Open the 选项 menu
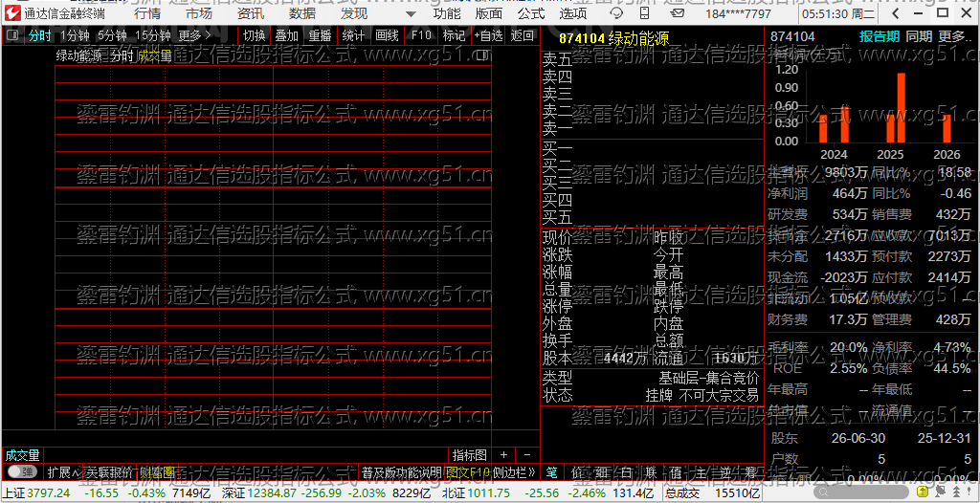This screenshot has height=503, width=980. click(573, 13)
